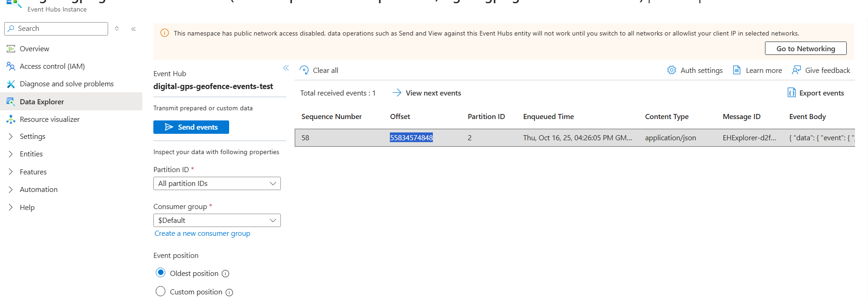The image size is (868, 299).
Task: Click in the sidebar Search field
Action: pyautogui.click(x=56, y=29)
